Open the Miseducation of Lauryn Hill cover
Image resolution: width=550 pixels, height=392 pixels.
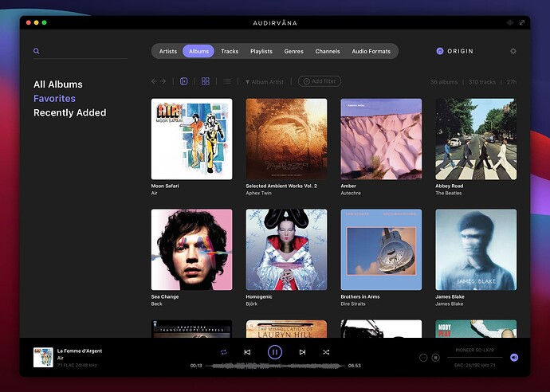[x=287, y=329]
